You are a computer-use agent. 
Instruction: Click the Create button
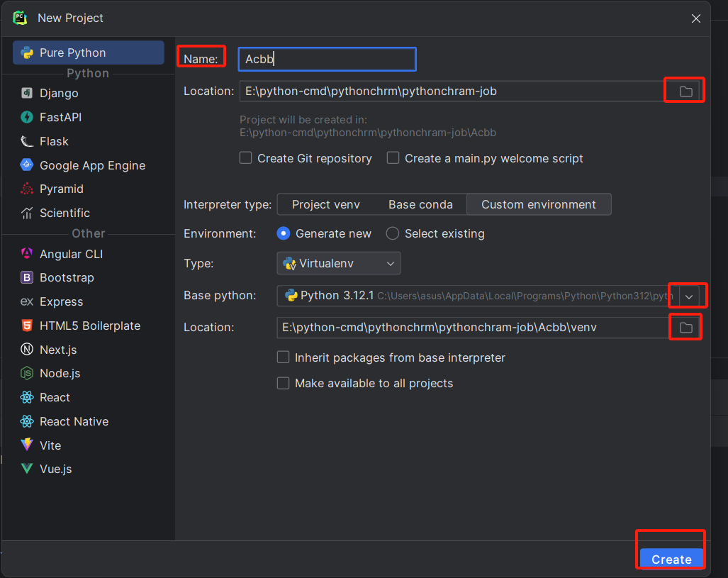(x=671, y=559)
